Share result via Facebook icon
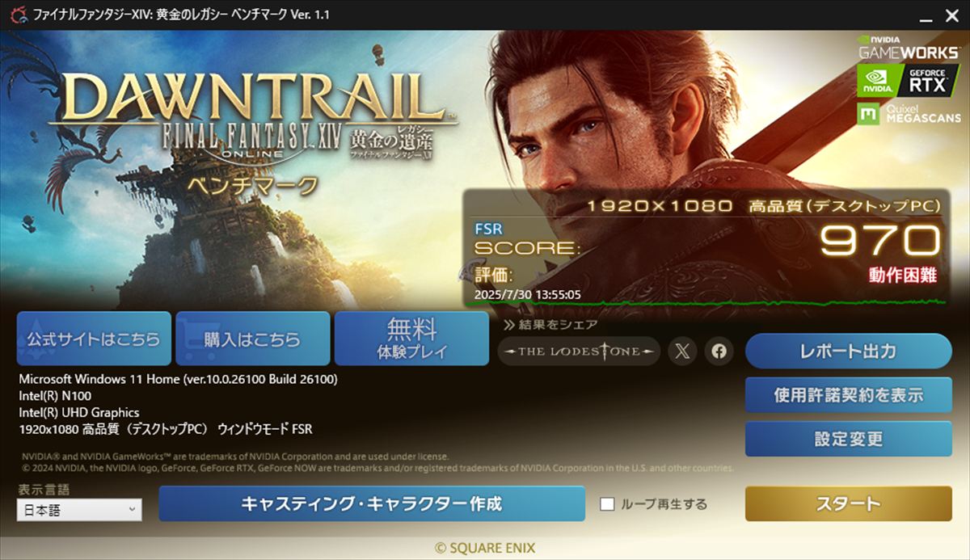 [719, 352]
